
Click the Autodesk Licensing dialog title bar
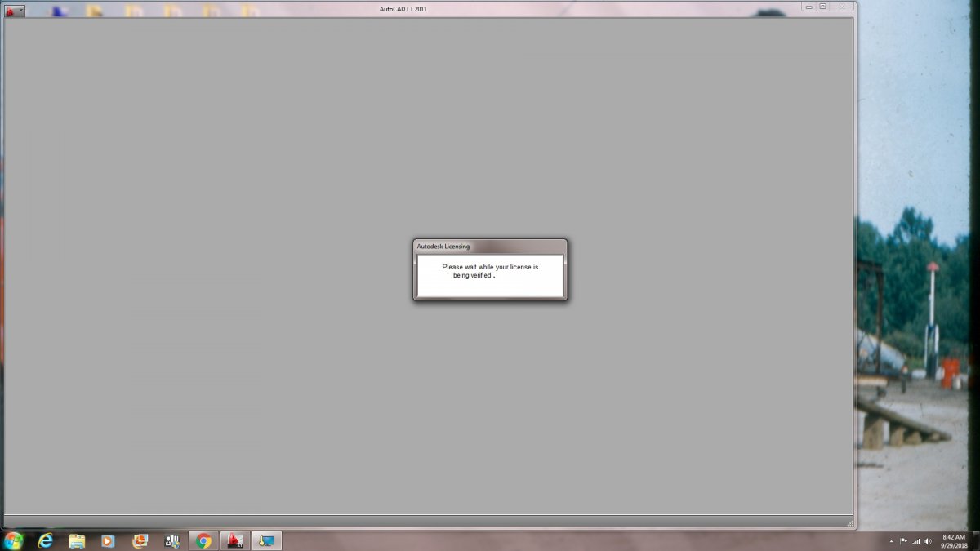[490, 247]
